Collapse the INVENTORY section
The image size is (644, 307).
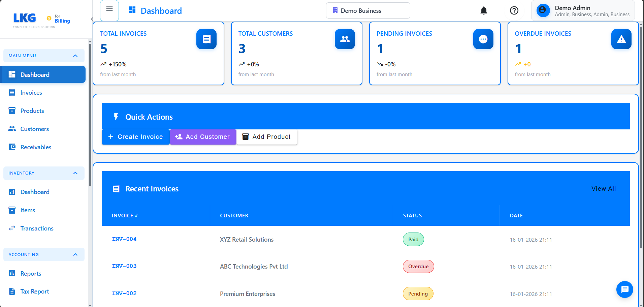(x=75, y=173)
